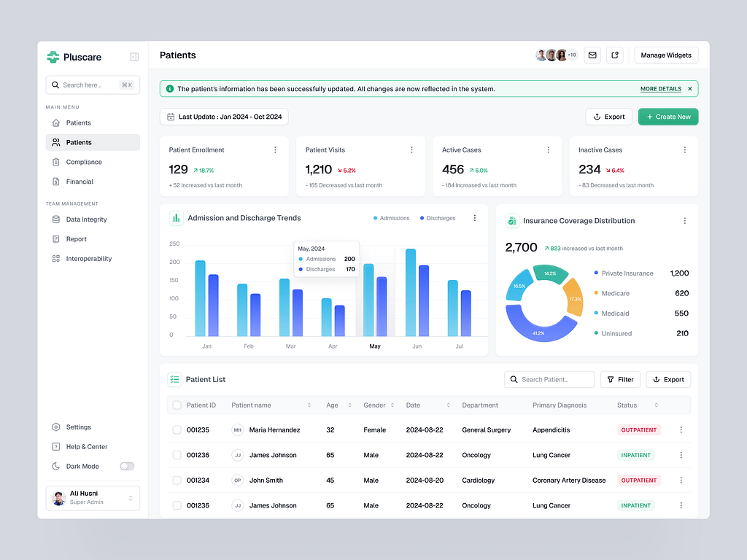Screen dimensions: 747x560
Task: Click the sidebar collapse icon beside Pluscare logo
Action: coord(134,57)
